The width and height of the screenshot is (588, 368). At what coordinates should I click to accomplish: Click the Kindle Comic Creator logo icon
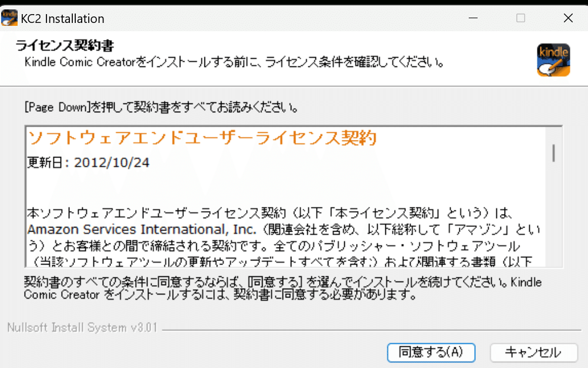[553, 60]
